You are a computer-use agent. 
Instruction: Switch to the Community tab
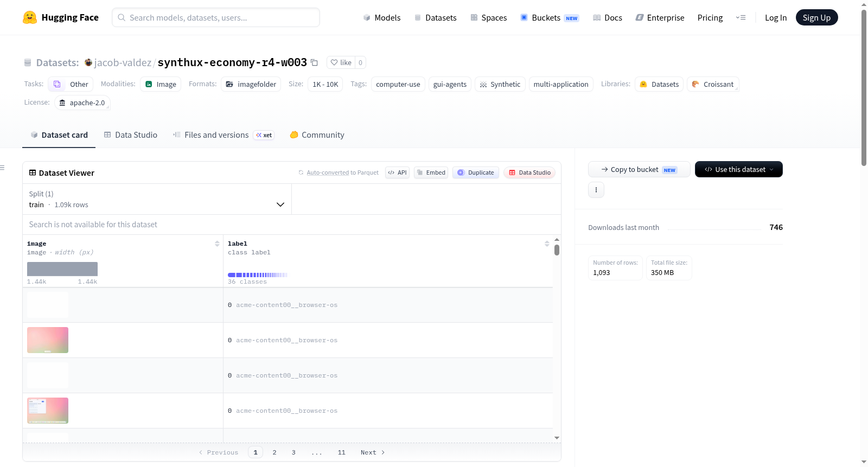[x=317, y=135]
